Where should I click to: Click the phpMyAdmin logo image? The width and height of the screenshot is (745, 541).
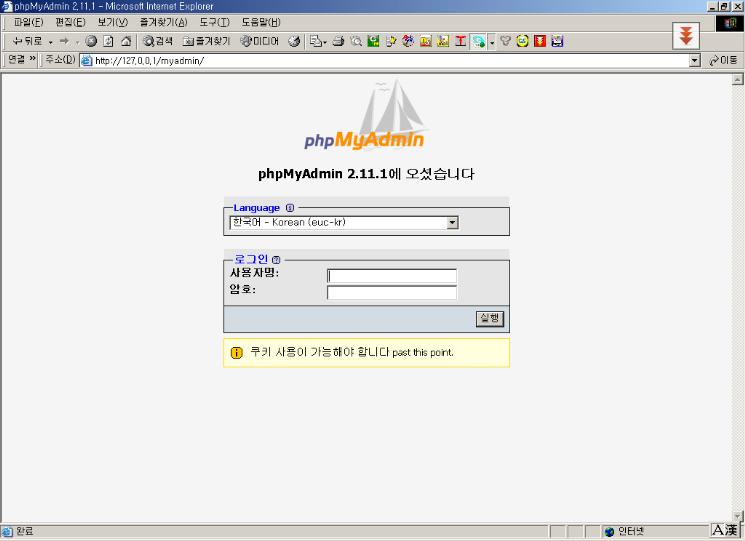(x=365, y=115)
